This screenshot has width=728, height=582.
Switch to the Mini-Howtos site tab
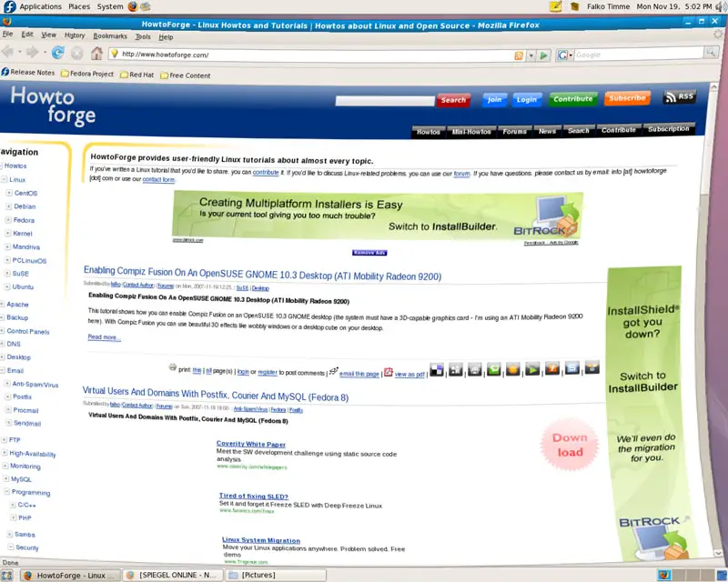[471, 132]
